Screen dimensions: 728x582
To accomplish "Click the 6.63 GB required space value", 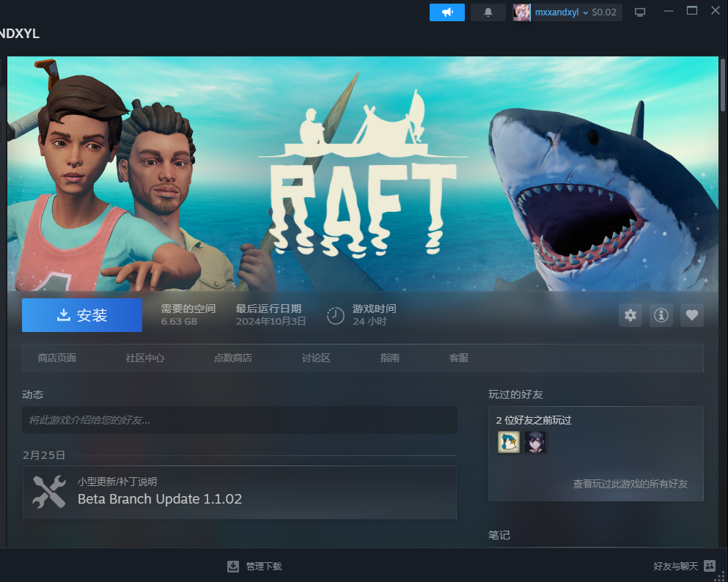I will click(179, 322).
